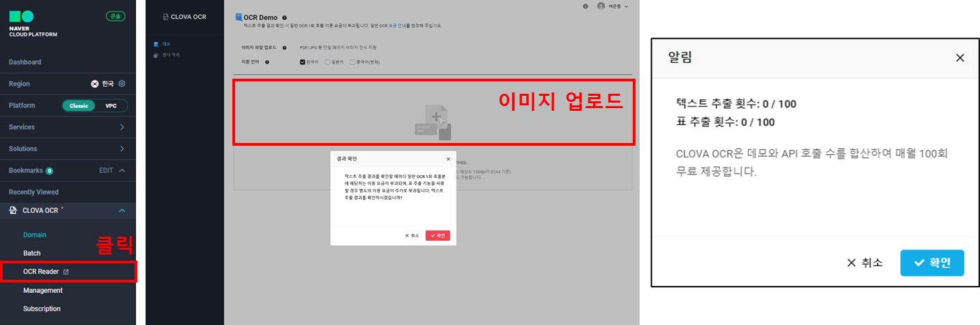Click the CLOVA OCR sidebar document icon

coord(14,211)
